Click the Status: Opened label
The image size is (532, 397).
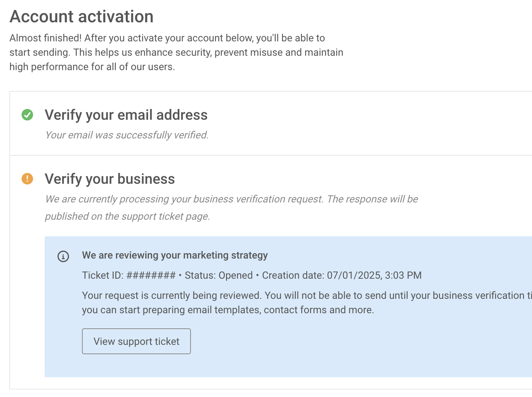219,275
